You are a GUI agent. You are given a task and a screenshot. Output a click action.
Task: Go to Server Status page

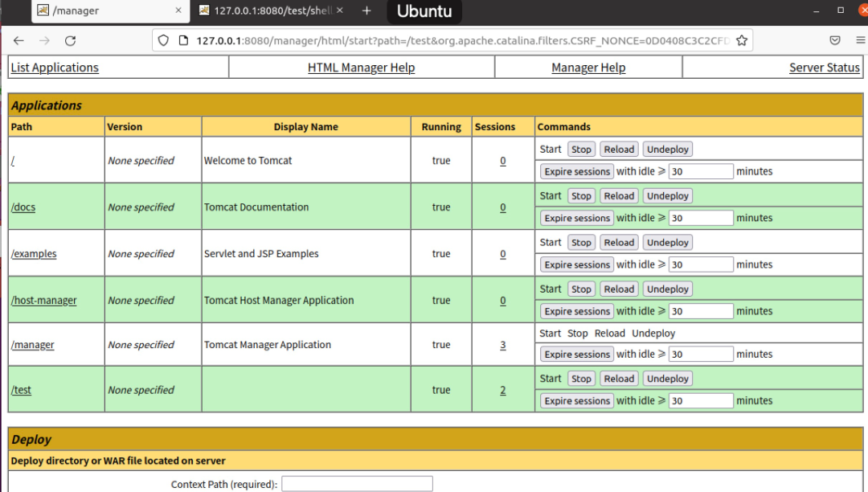tap(824, 68)
